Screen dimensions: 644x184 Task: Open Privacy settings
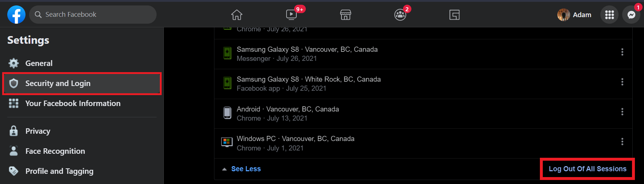38,131
